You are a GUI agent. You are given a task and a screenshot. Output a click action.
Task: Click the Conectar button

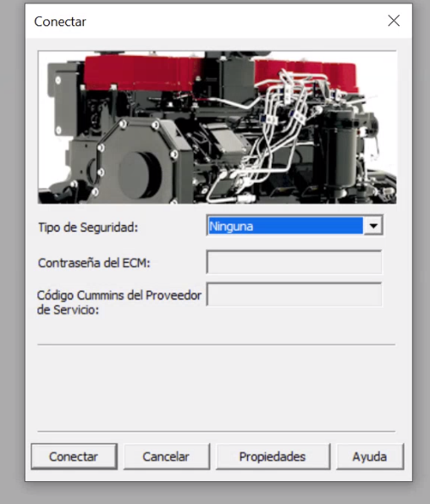(x=74, y=457)
